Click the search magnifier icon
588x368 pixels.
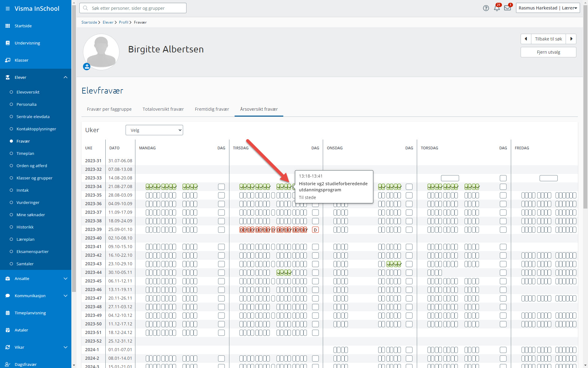pyautogui.click(x=86, y=8)
